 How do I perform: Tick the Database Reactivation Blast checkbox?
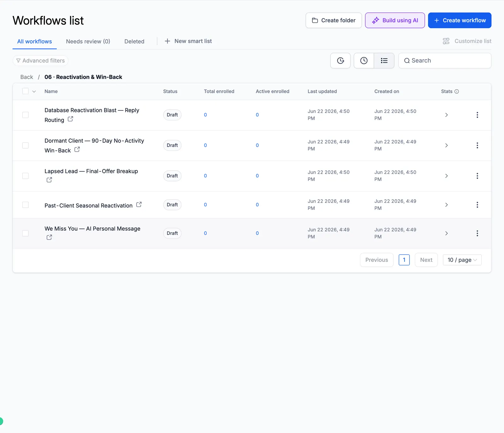(26, 115)
